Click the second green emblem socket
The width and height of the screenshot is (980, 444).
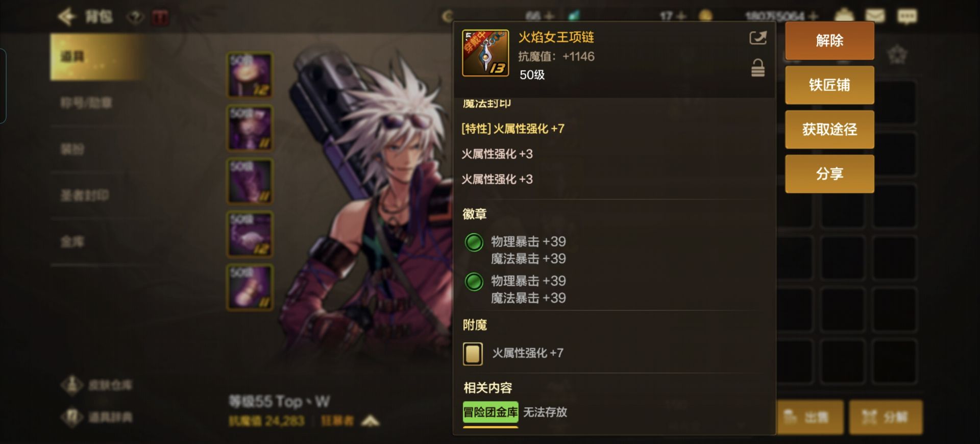pos(474,282)
